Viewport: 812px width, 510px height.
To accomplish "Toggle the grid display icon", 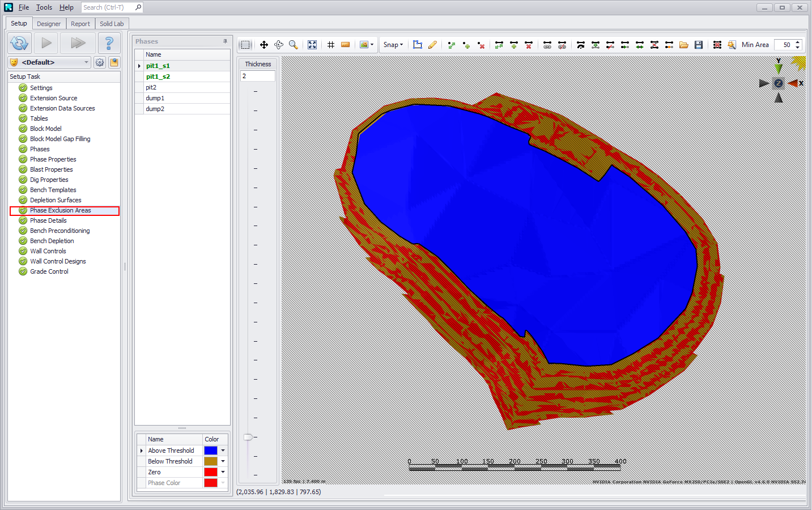I will point(331,45).
